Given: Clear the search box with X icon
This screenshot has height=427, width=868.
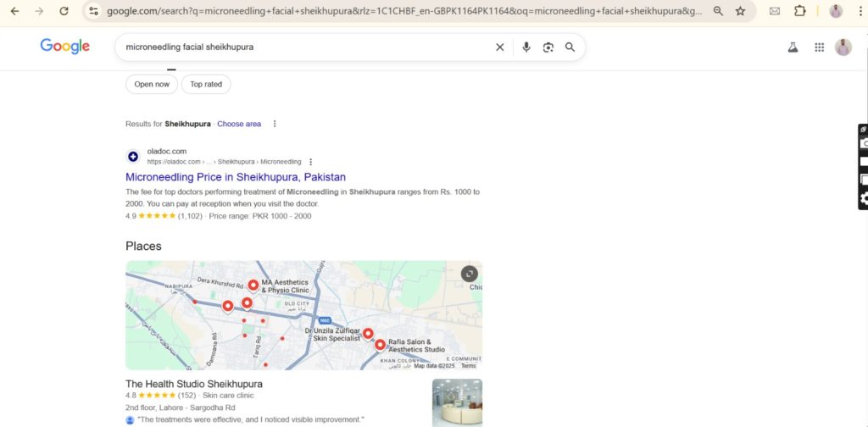Looking at the screenshot, I should tap(500, 47).
